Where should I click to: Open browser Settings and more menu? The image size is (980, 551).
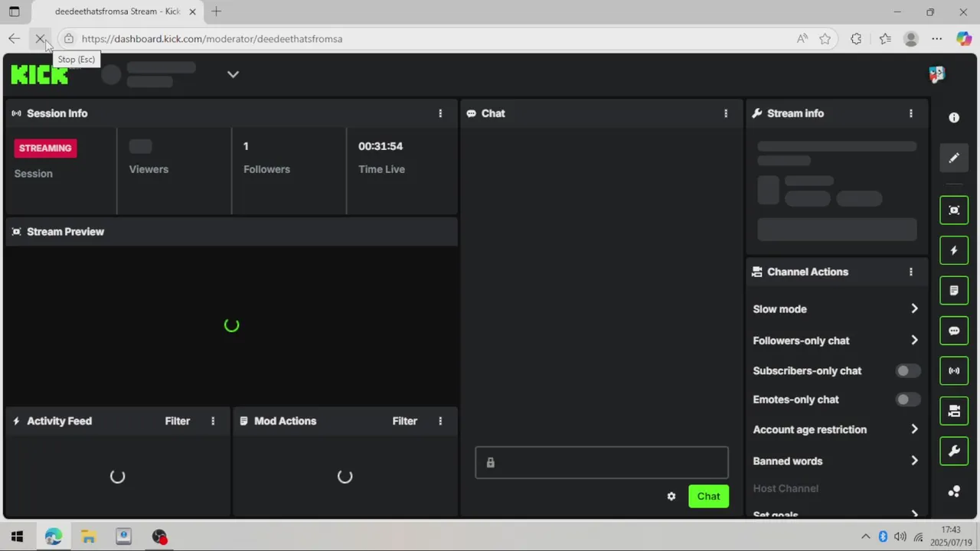click(937, 38)
